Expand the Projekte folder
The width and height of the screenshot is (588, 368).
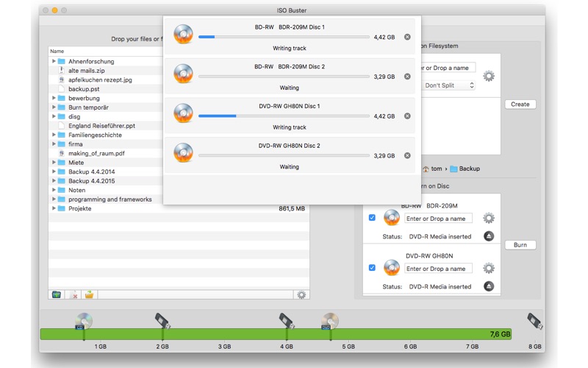click(x=54, y=208)
